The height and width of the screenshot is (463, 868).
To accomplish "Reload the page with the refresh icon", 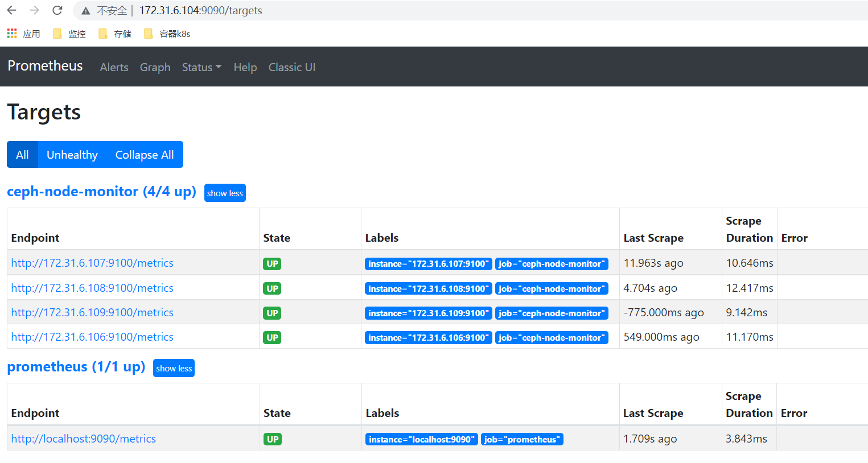I will coord(57,10).
